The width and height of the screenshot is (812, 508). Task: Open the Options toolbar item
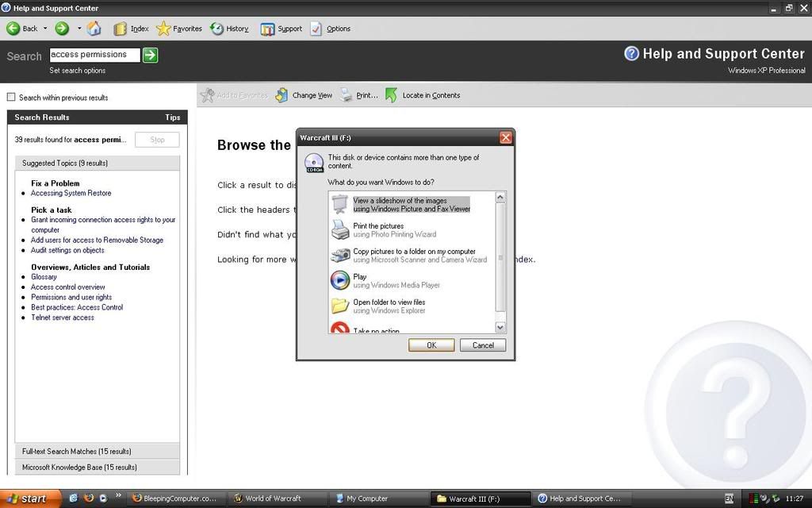(331, 29)
